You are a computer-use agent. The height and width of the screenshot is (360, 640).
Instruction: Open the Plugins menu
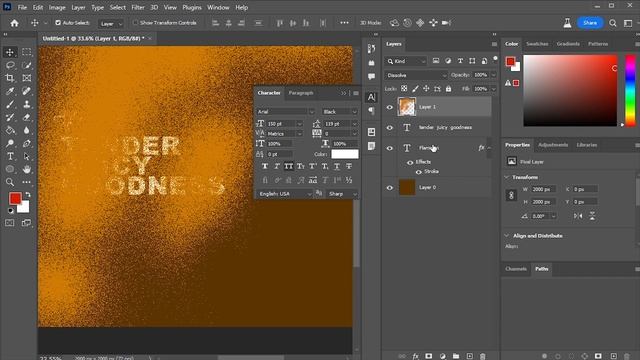pos(192,7)
